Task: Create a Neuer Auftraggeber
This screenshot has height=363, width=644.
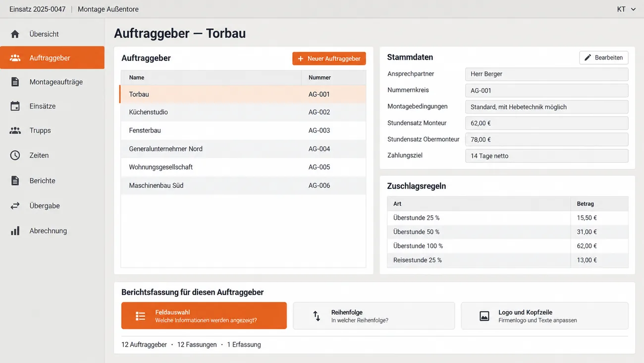Action: [329, 59]
